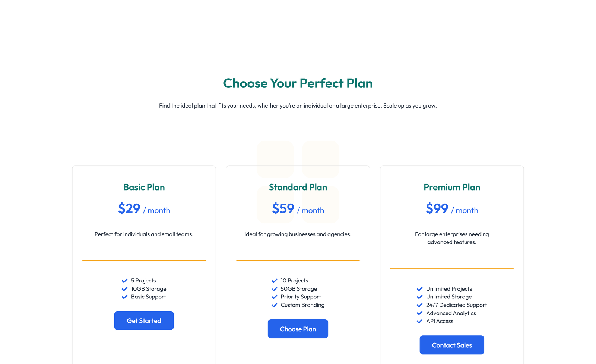Viewport: 596px width, 364px height.
Task: Click the checkmark beside Priority Support
Action: click(275, 297)
